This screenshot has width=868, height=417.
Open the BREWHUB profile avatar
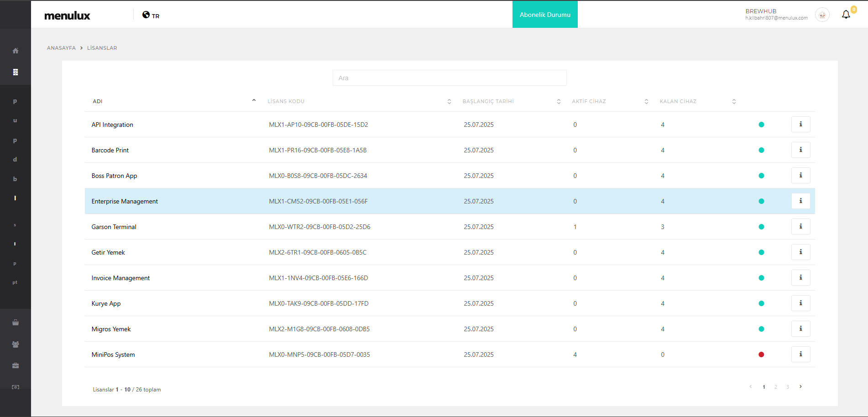(x=822, y=15)
